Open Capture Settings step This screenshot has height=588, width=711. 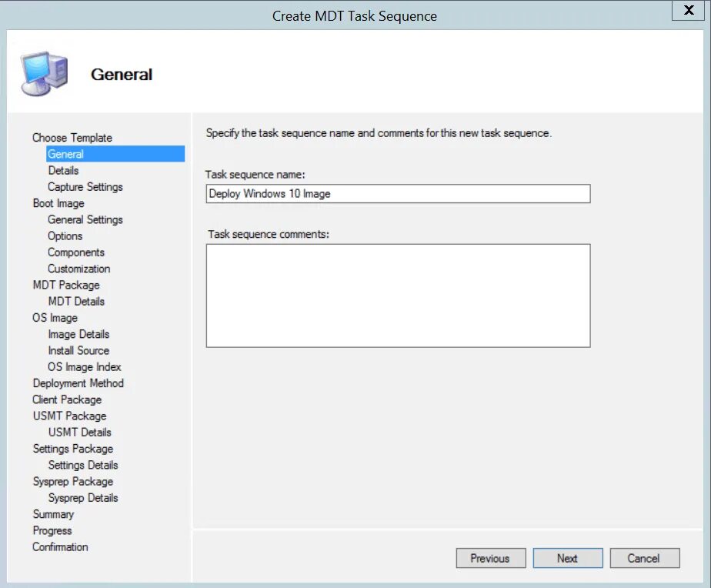(85, 187)
